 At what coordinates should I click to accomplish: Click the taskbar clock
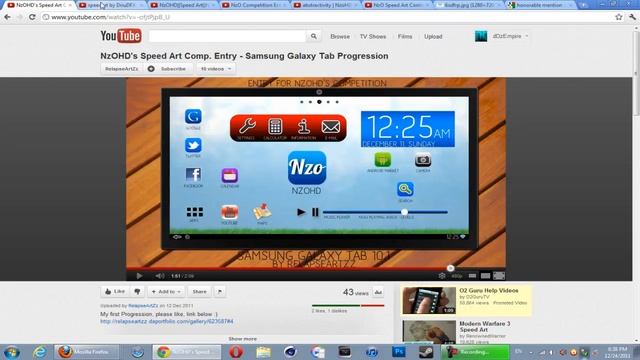coord(617,352)
